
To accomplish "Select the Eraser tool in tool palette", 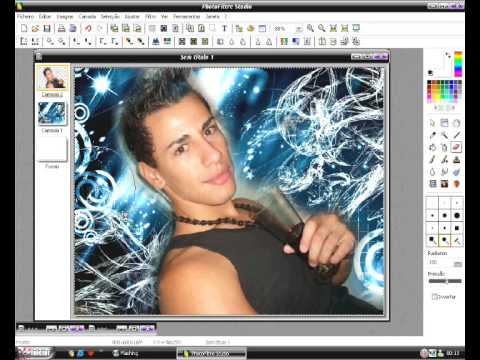I will [x=456, y=147].
